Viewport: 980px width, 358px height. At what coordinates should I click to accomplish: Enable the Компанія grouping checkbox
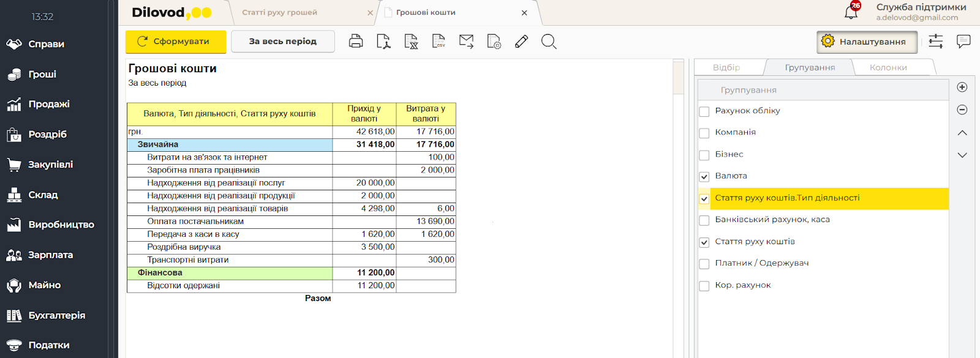click(x=704, y=133)
